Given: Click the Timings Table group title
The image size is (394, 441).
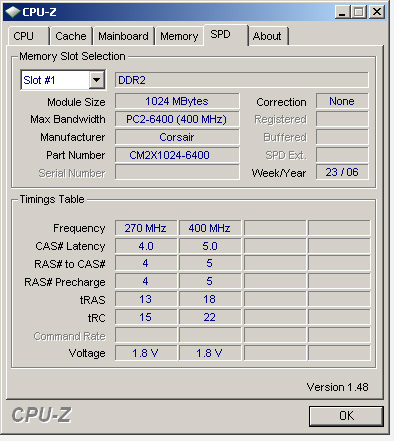Looking at the screenshot, I should 52,199.
